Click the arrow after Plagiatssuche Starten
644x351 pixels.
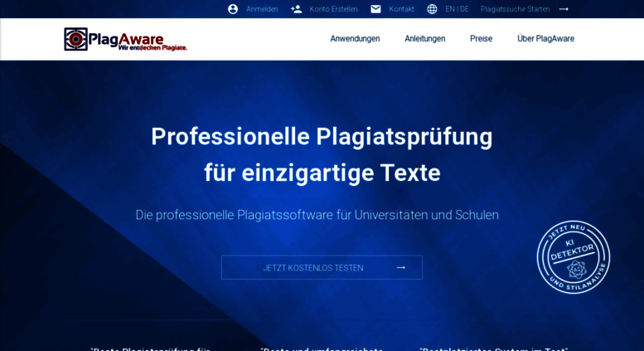(564, 9)
